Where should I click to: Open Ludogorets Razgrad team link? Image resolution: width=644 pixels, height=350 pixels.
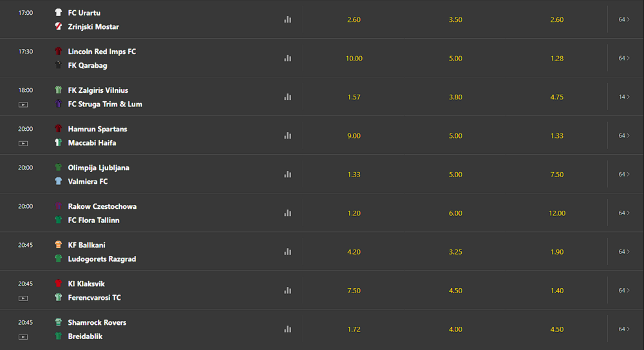tap(102, 259)
